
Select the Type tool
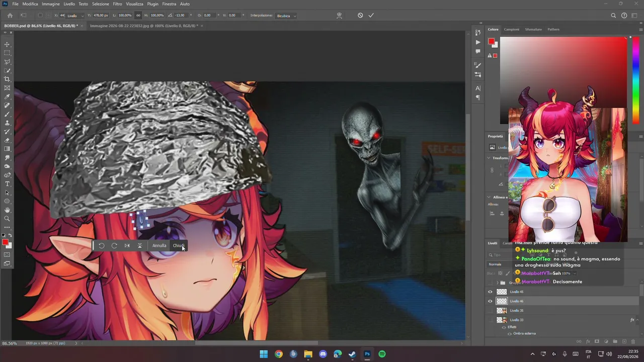(x=7, y=184)
